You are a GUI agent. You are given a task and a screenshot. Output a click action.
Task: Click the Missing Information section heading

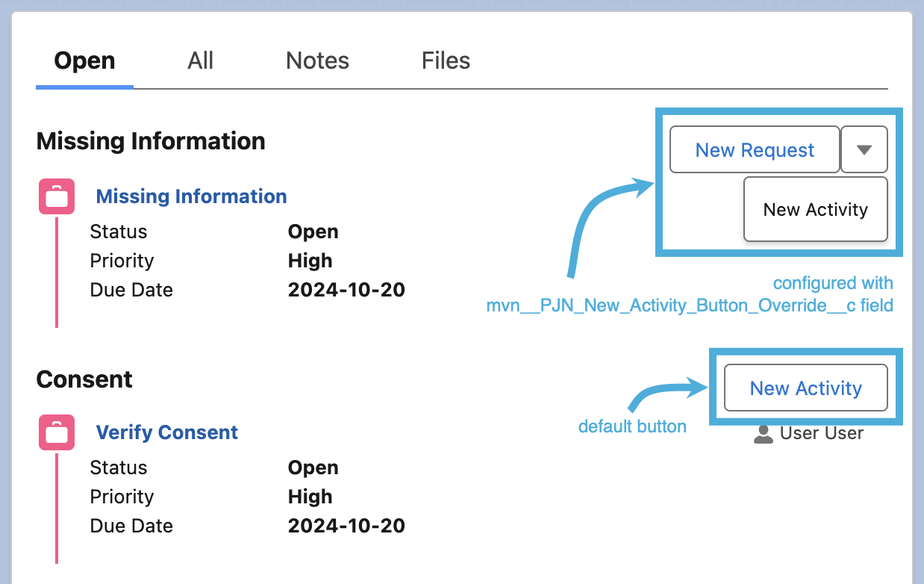[151, 141]
